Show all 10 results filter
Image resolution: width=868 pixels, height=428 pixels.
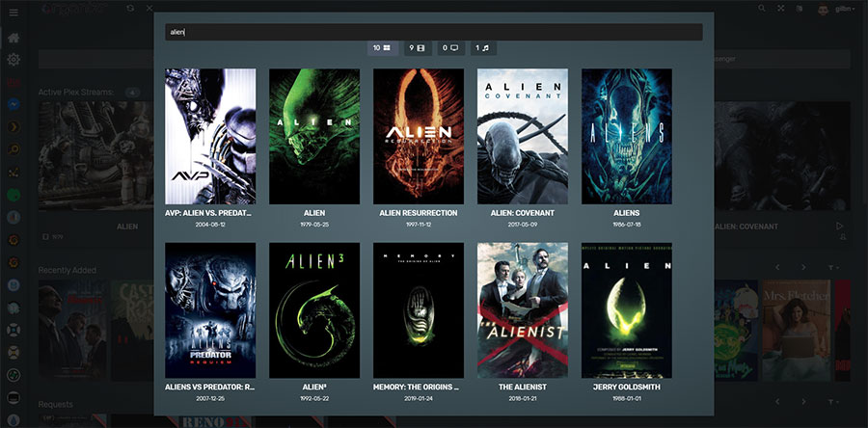coord(382,47)
